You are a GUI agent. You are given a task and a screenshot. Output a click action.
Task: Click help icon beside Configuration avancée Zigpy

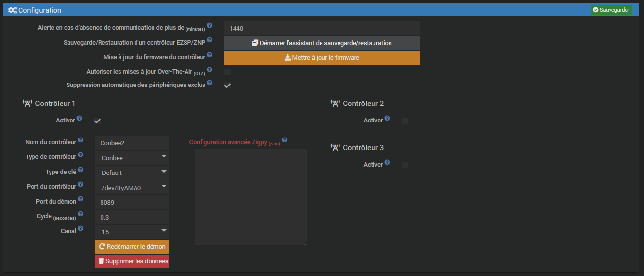click(285, 140)
